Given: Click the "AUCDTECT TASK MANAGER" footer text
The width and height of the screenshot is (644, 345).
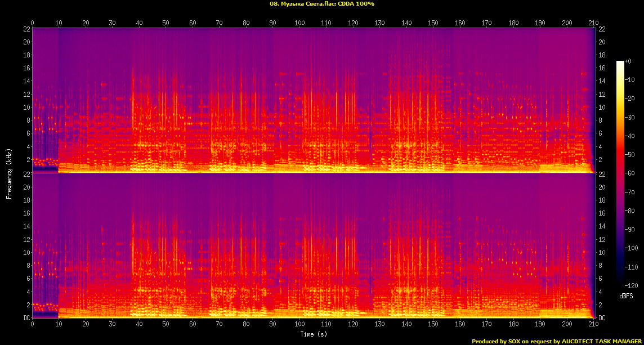Looking at the screenshot, I should 603,341.
